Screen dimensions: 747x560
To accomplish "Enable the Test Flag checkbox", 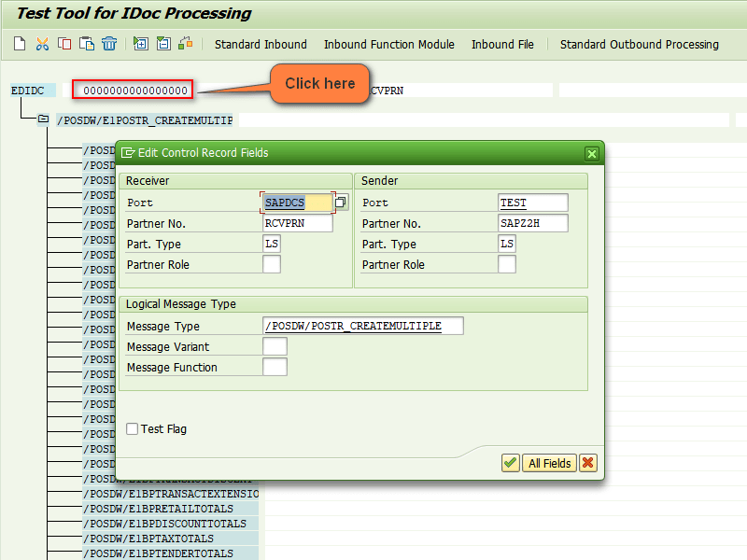I will (133, 429).
